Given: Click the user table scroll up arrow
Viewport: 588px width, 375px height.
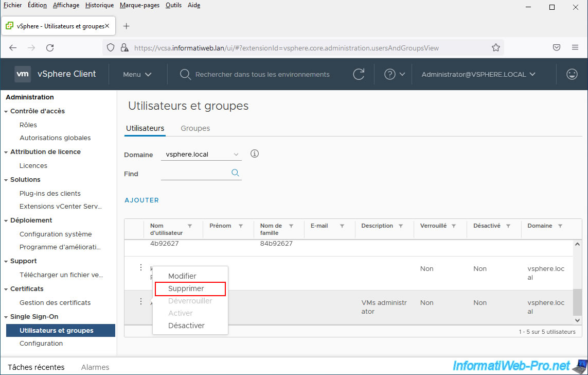Looking at the screenshot, I should (x=577, y=244).
